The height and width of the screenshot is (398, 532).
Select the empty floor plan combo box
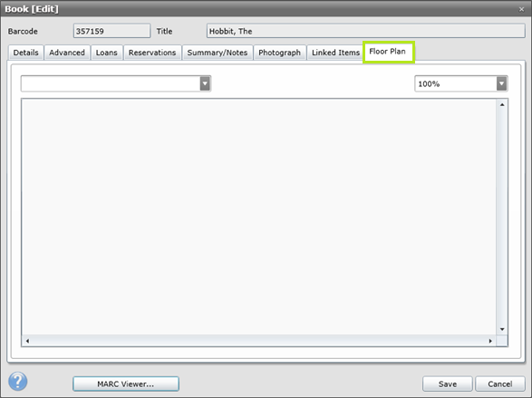(116, 83)
